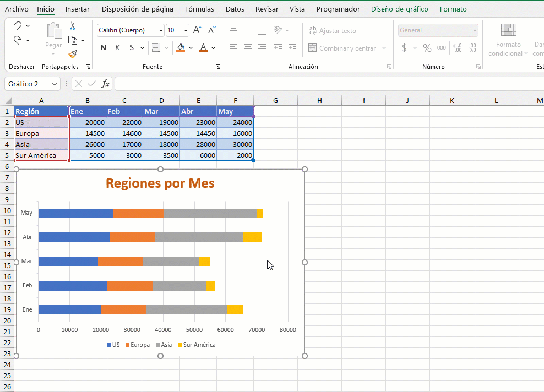This screenshot has height=392, width=544.
Task: Expand the Name Box Gráfico 2 dropdown
Action: coord(54,84)
